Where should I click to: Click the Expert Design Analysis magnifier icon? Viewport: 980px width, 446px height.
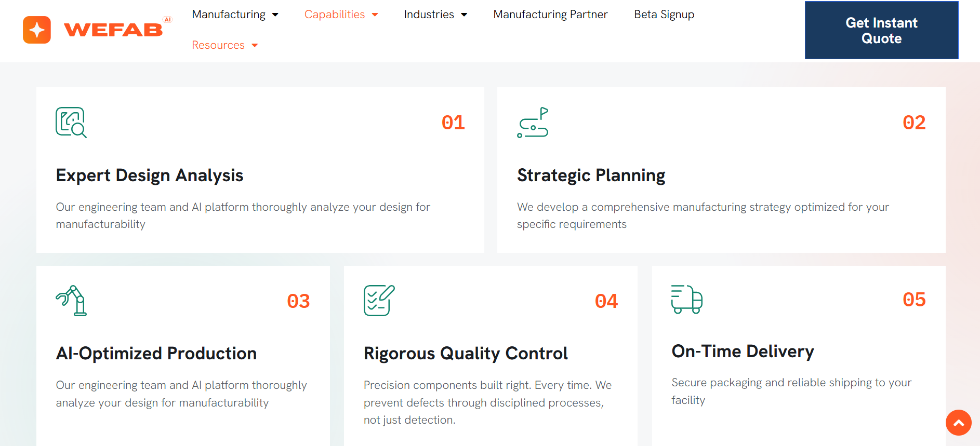pos(71,123)
